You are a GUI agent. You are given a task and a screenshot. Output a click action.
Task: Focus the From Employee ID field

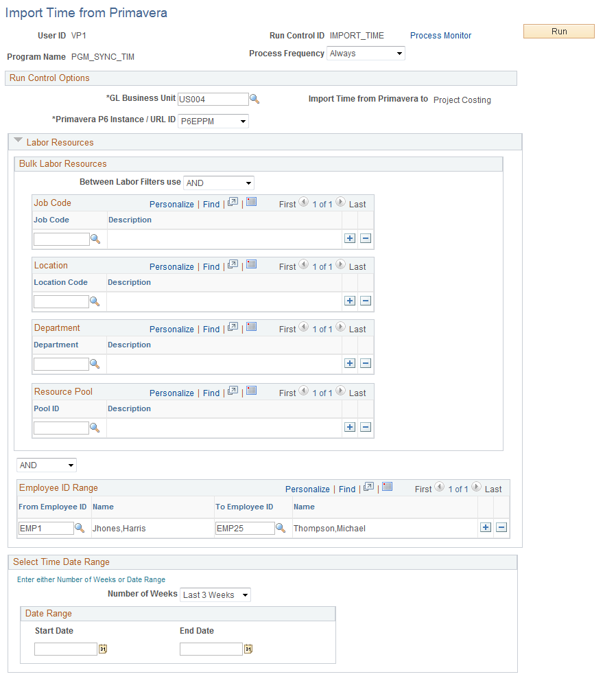coord(46,528)
